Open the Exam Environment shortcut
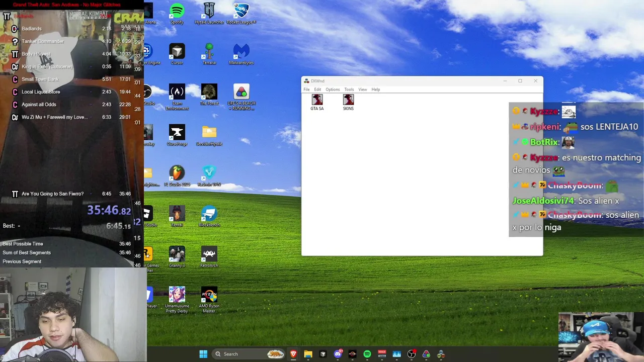 (x=177, y=97)
